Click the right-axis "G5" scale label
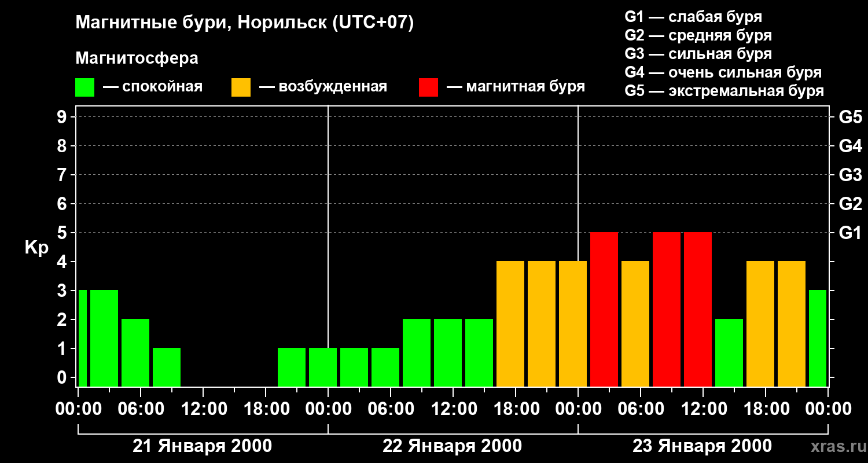Image resolution: width=868 pixels, height=463 pixels. click(x=850, y=117)
